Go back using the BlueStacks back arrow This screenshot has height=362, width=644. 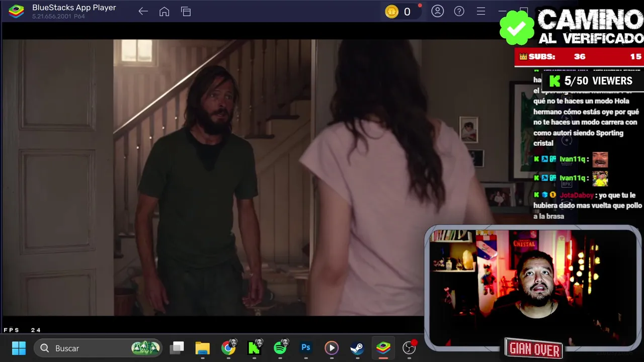coord(143,12)
